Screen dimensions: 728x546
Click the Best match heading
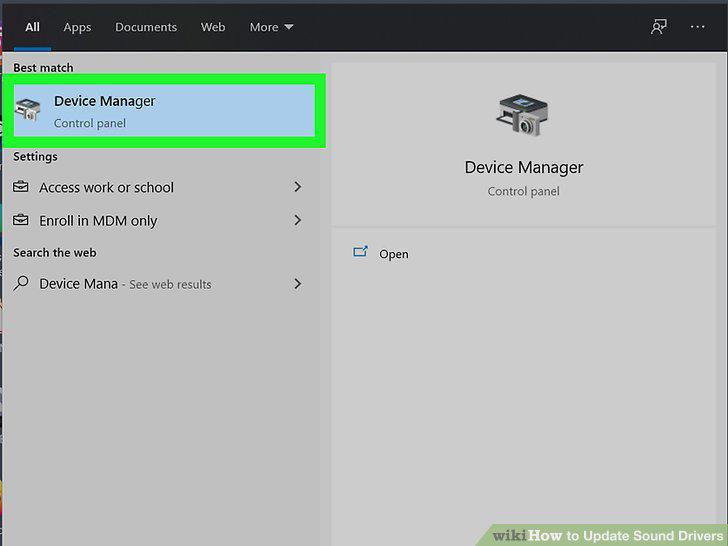click(x=43, y=68)
